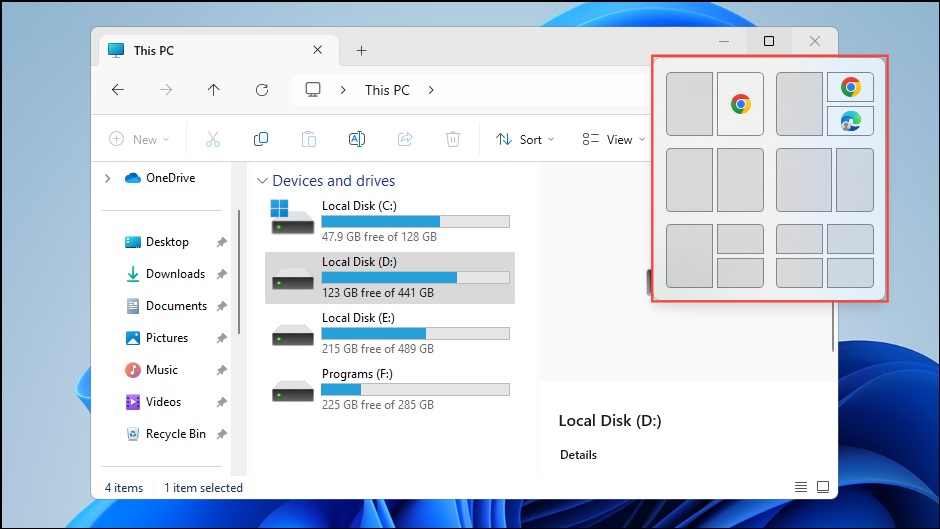
Task: Click pin icon next to Recycle Bin
Action: [x=221, y=434]
